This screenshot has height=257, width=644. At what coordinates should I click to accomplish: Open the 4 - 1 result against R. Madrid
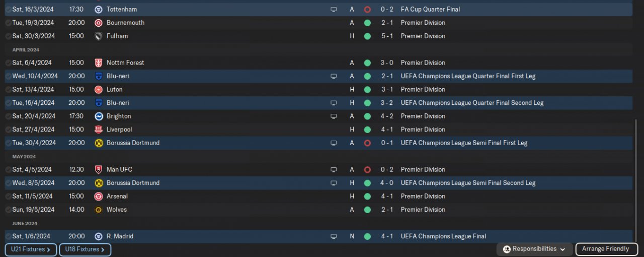(x=386, y=236)
